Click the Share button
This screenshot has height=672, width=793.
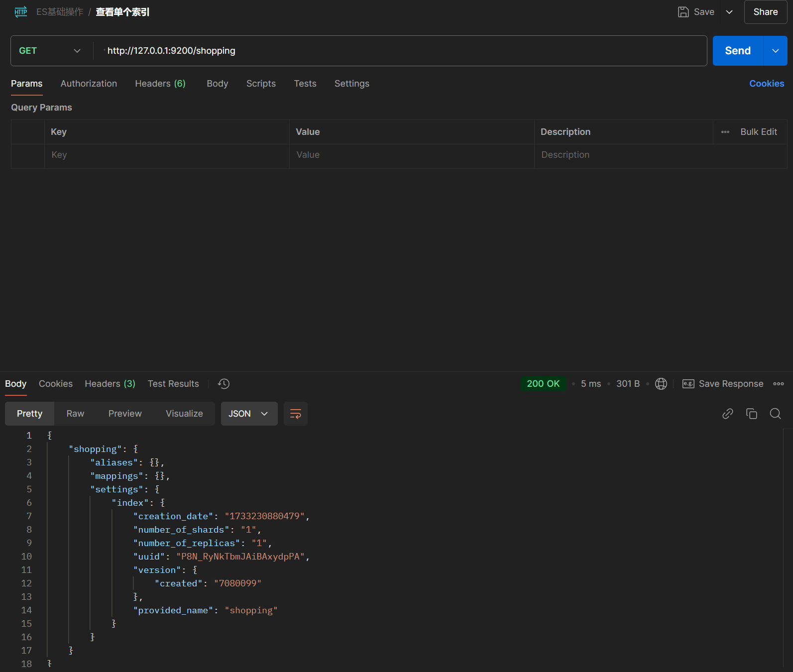(766, 12)
